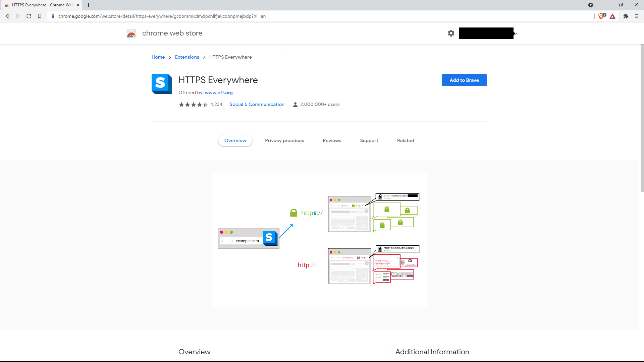This screenshot has width=644, height=362.
Task: Switch to the Related tab
Action: (406, 140)
